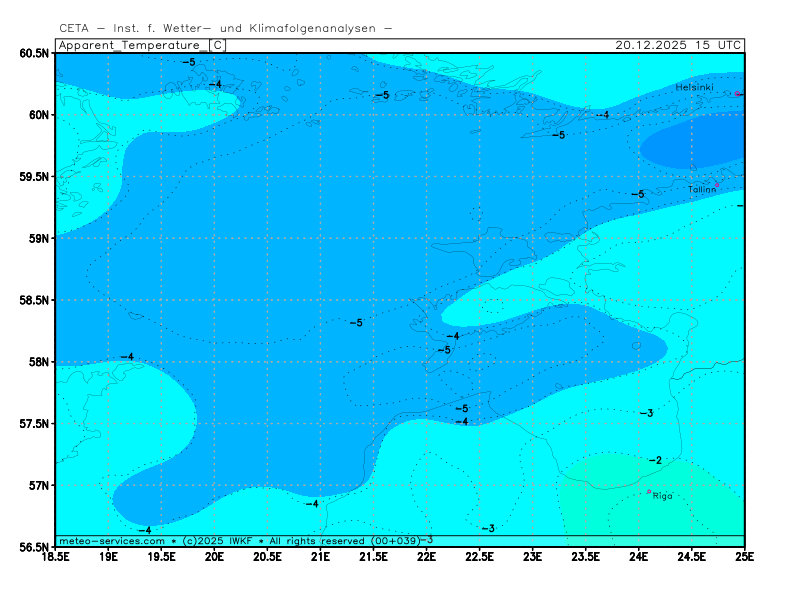Click the -4 label on left map edge

126,357
